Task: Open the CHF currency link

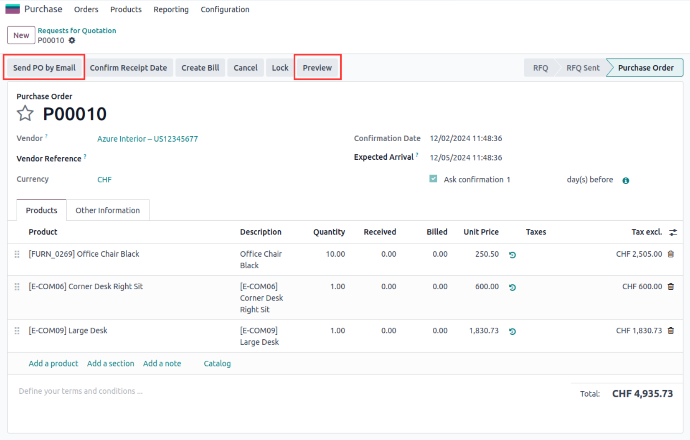Action: click(x=104, y=180)
